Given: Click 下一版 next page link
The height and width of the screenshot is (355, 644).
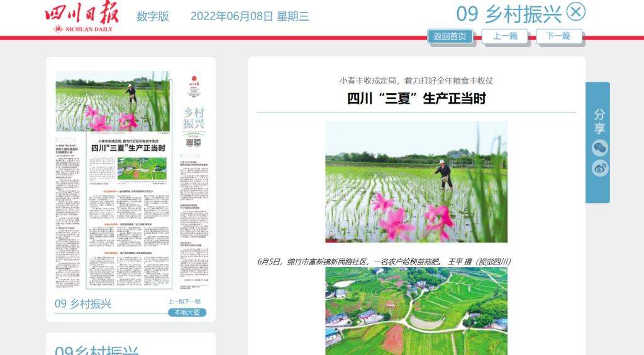Looking at the screenshot, I should (x=193, y=302).
